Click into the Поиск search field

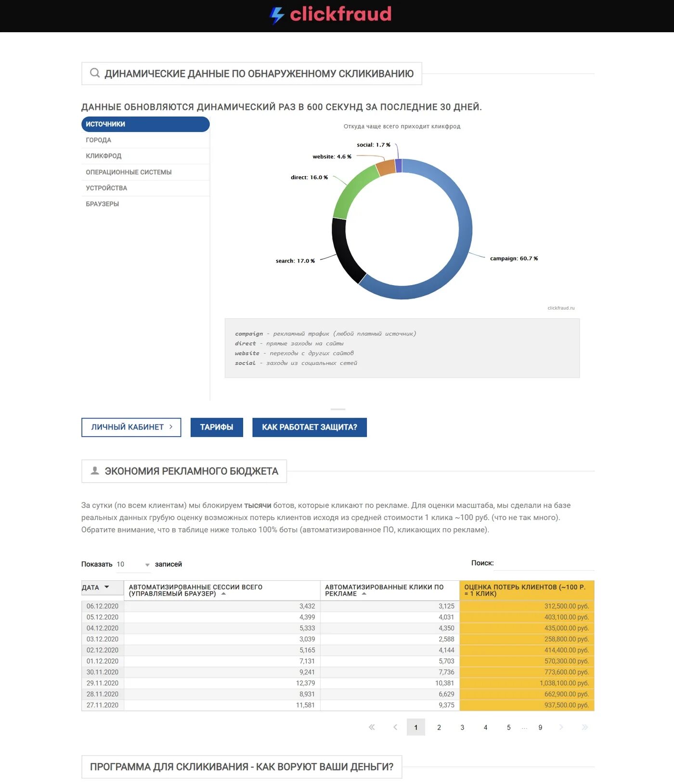pos(544,563)
